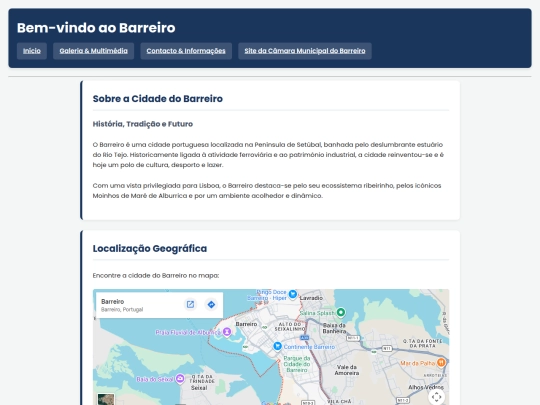Click Alhos Vedros map label
Screen dimensions: 540x405
pos(426,387)
